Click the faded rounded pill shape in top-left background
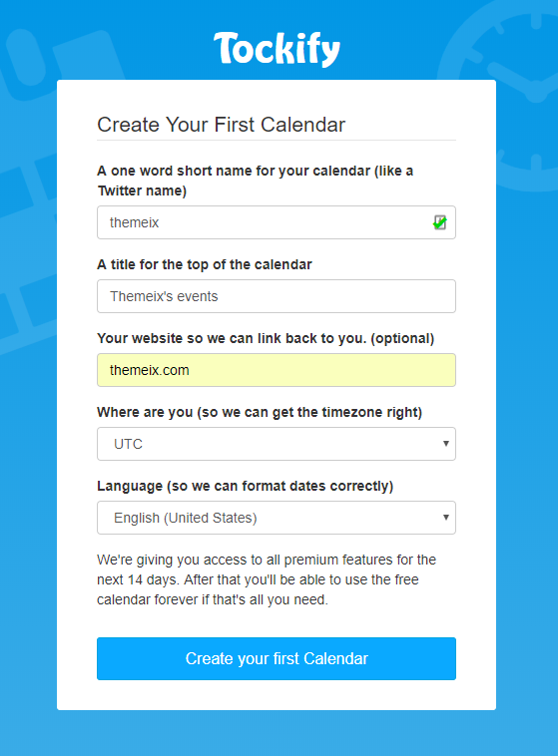The image size is (558, 756). coord(27,58)
